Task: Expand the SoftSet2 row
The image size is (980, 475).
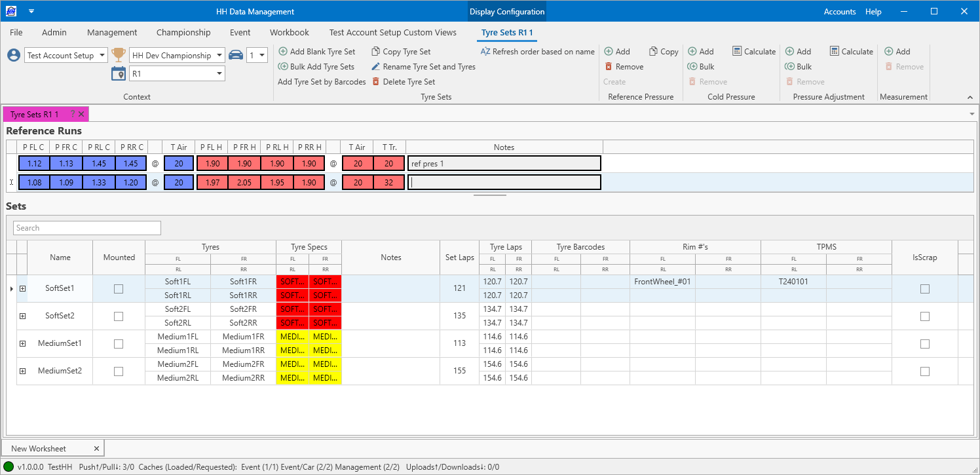Action: [22, 316]
